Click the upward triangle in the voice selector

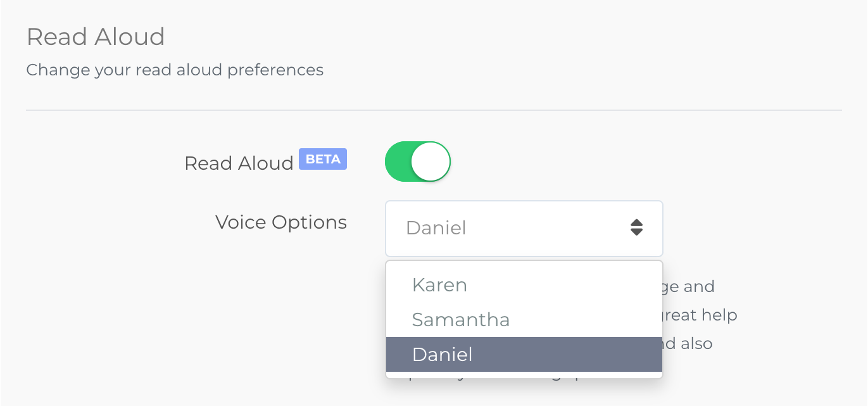(x=636, y=223)
